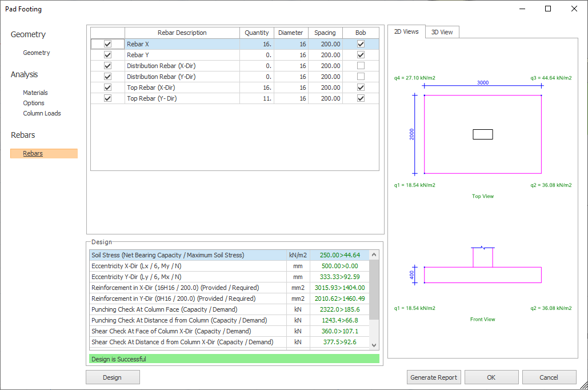This screenshot has width=588, height=390.
Task: Edit Spacing value of Top Rebar (X-Dir)
Action: coord(325,87)
